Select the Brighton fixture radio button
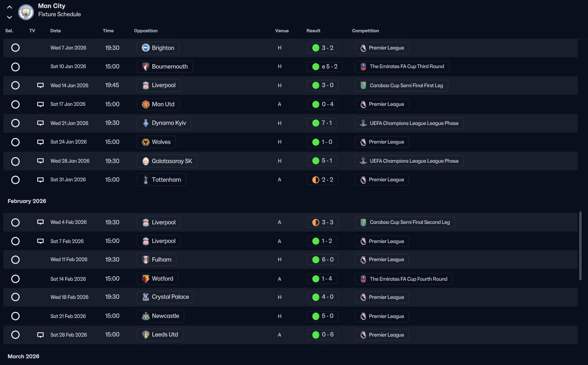The height and width of the screenshot is (365, 588). 15,48
